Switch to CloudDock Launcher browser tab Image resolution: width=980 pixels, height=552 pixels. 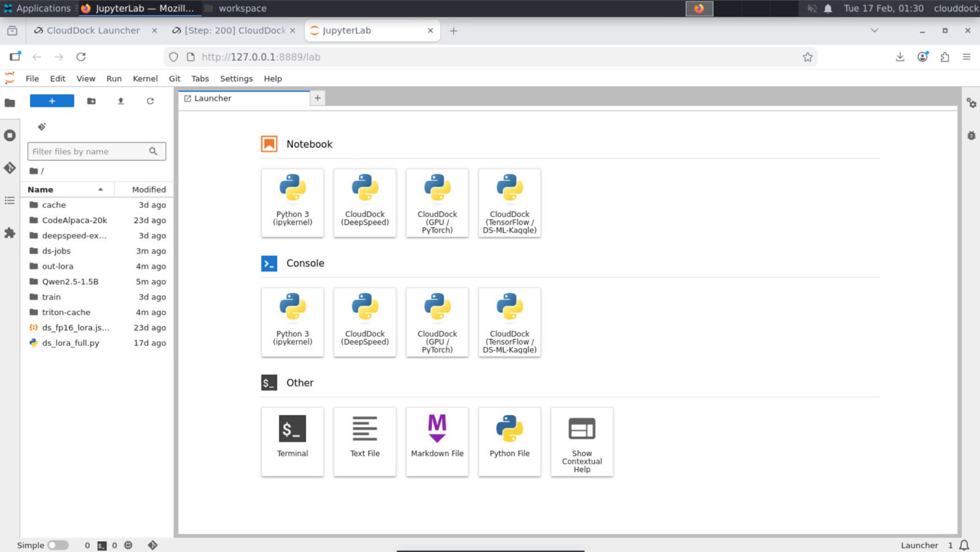(93, 31)
